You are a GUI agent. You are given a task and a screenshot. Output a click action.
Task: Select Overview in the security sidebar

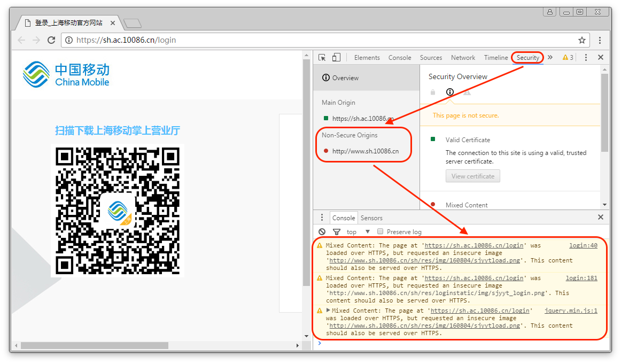tap(366, 78)
